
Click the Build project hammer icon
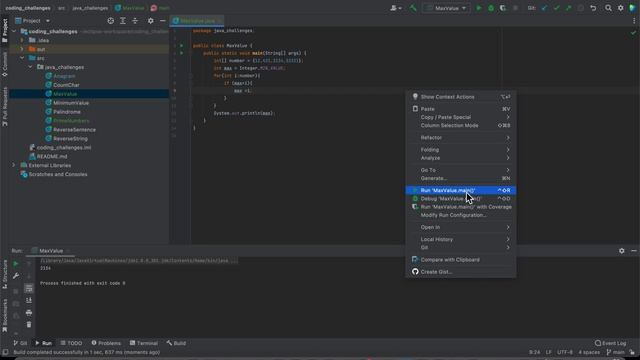[x=413, y=8]
